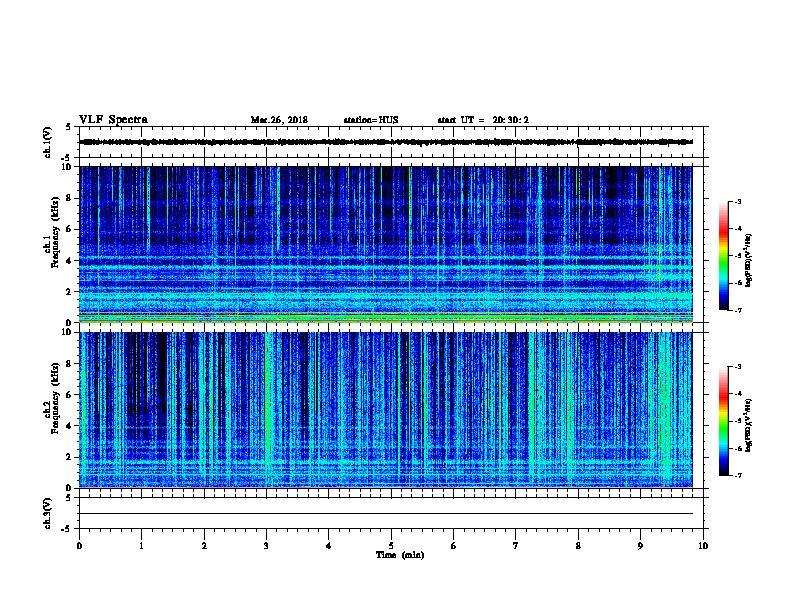Click the "ch.2 Frequency (kHz)" axis label
The image size is (792, 612).
click(53, 398)
